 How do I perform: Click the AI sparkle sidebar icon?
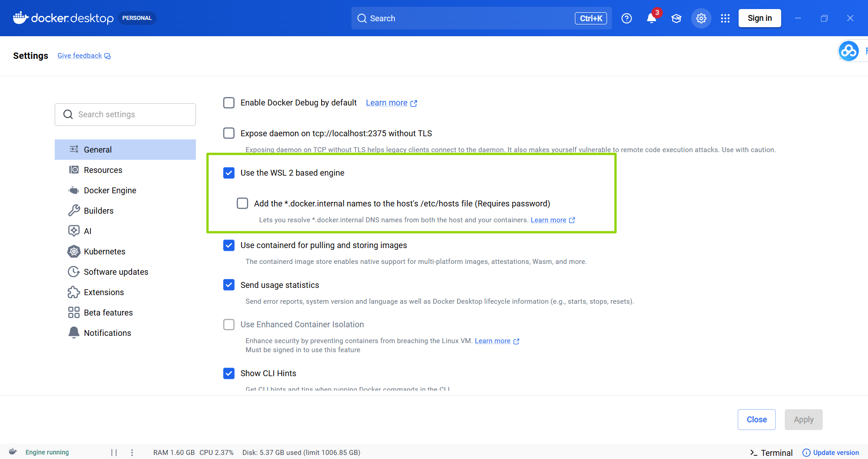74,231
